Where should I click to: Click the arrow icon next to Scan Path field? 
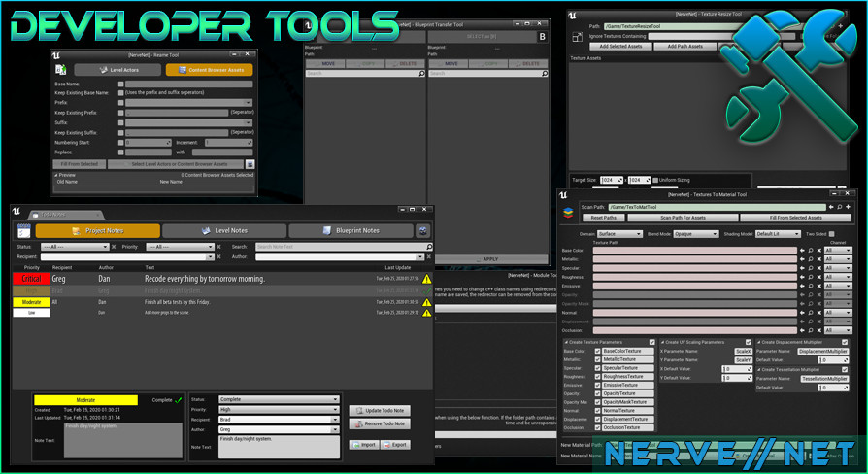coord(831,207)
